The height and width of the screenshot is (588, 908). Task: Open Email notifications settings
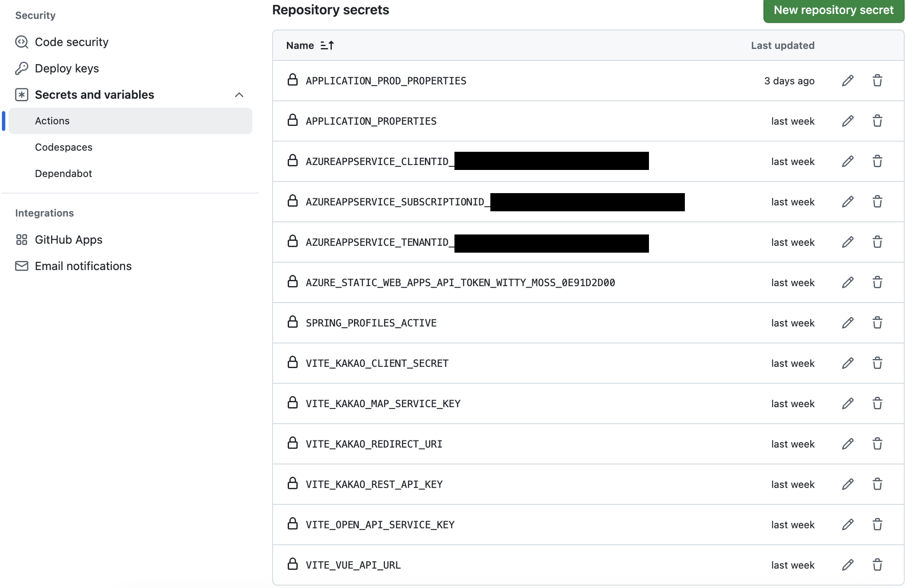[x=83, y=266]
